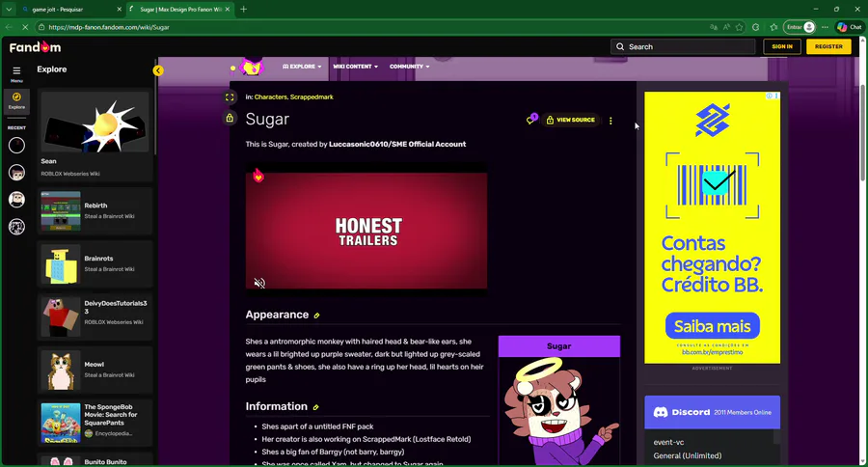This screenshot has height=467, width=868.
Task: Focus the Fandom Search field
Action: 683,47
